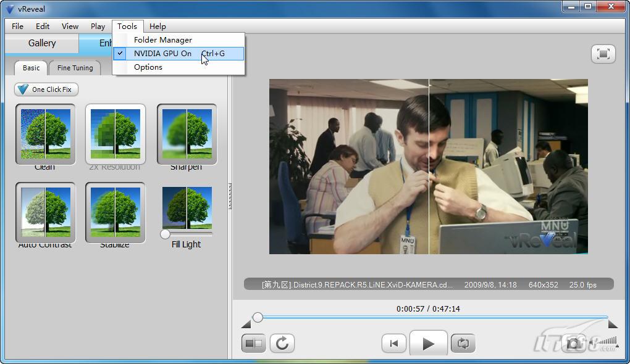Viewport: 630px width, 364px height.
Task: Apply the Sharpen enhancement effect
Action: coord(187,134)
